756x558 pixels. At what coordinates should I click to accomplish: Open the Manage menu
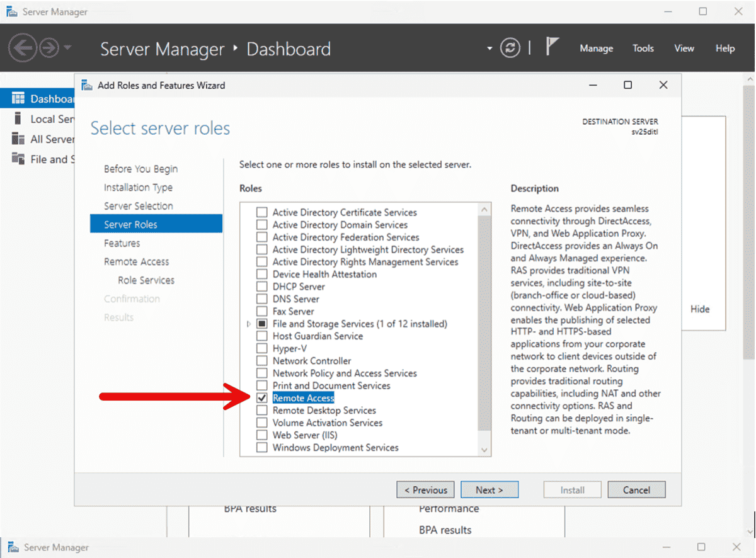click(596, 48)
